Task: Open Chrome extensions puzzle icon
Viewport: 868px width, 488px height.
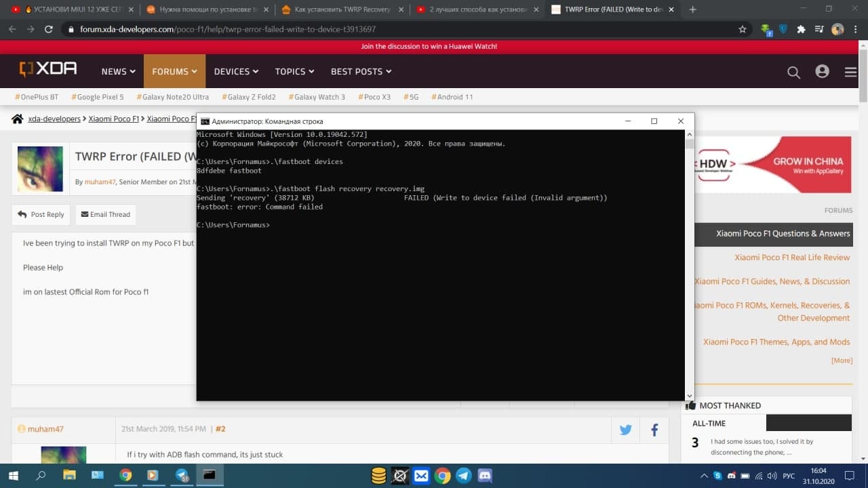Action: click(802, 29)
